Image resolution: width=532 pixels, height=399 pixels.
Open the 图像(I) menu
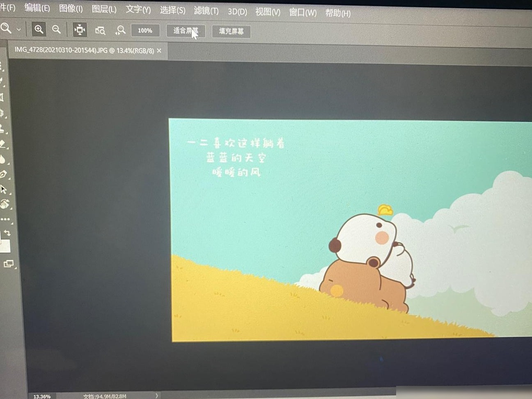(71, 8)
